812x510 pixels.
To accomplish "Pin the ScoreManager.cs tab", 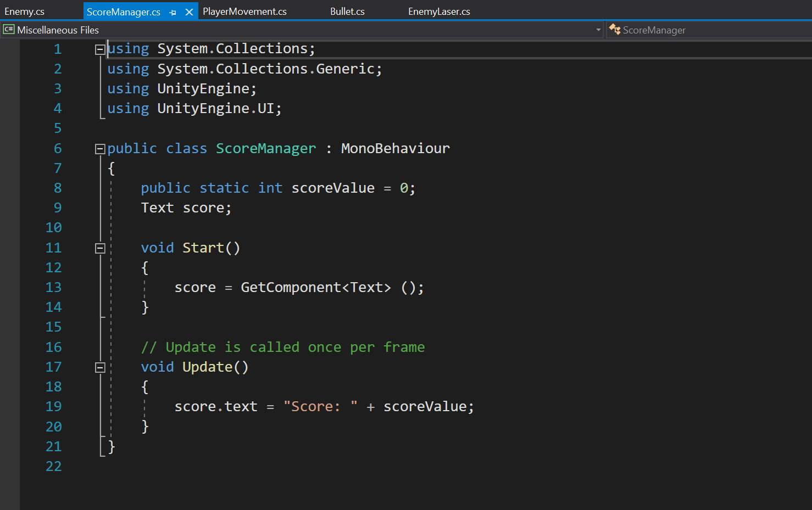I will pyautogui.click(x=173, y=13).
